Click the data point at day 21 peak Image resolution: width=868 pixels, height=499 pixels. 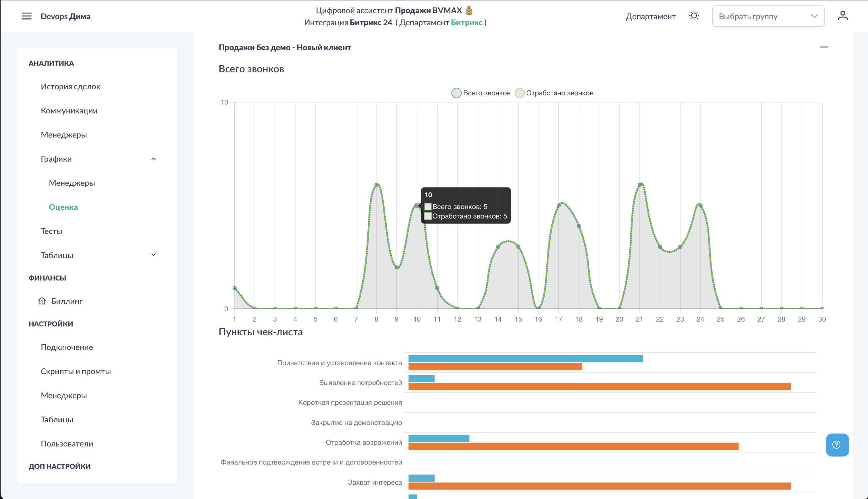tap(639, 185)
